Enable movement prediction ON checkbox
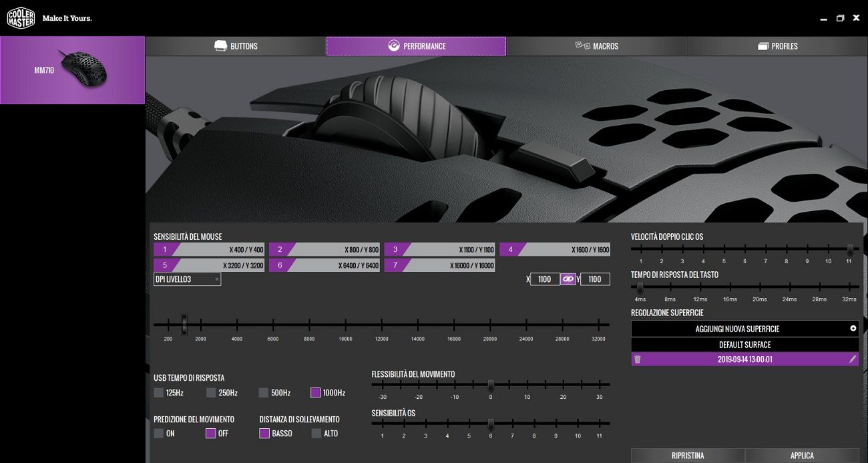This screenshot has height=463, width=868. 159,434
